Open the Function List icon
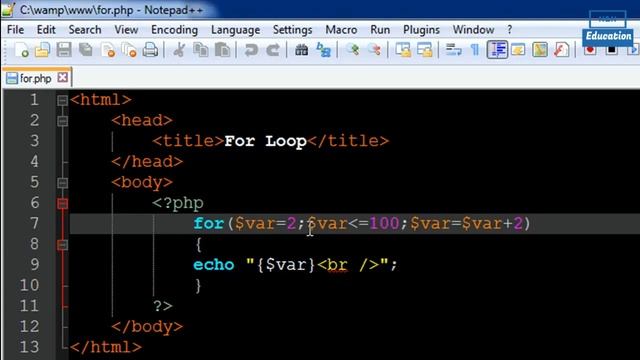The height and width of the screenshot is (360, 640). pyautogui.click(x=562, y=50)
